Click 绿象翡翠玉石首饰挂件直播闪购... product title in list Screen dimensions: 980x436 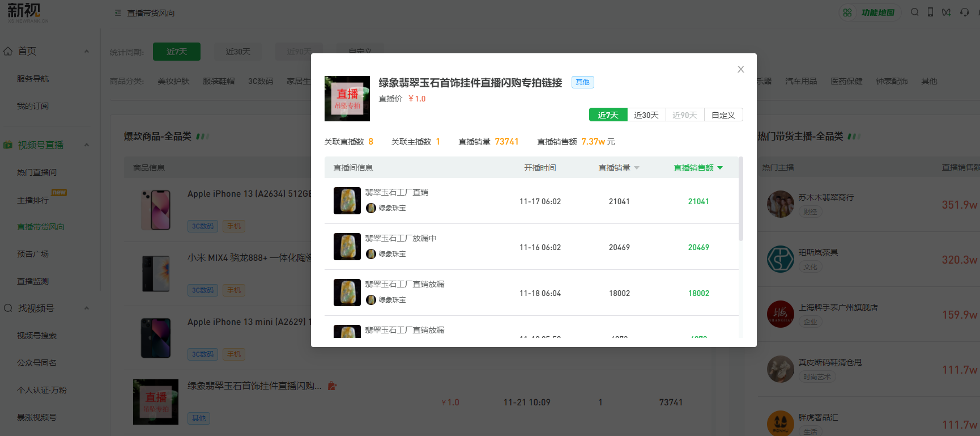(x=254, y=386)
